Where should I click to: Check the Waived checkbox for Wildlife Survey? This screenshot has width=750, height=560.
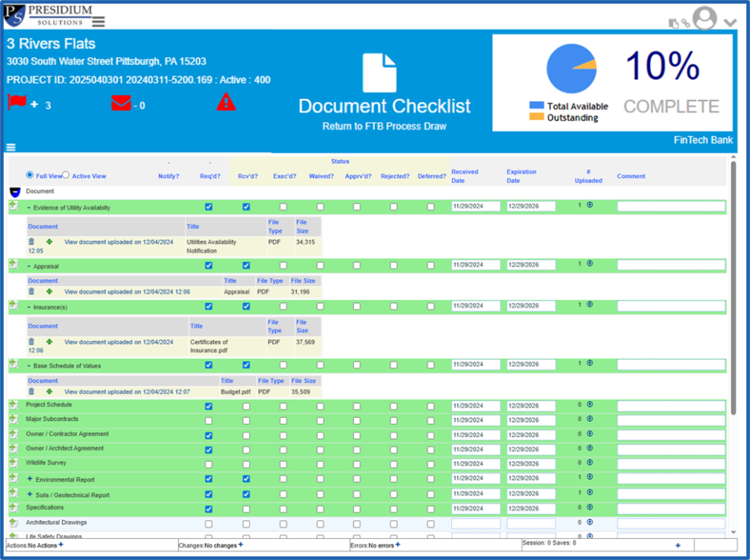pyautogui.click(x=320, y=463)
